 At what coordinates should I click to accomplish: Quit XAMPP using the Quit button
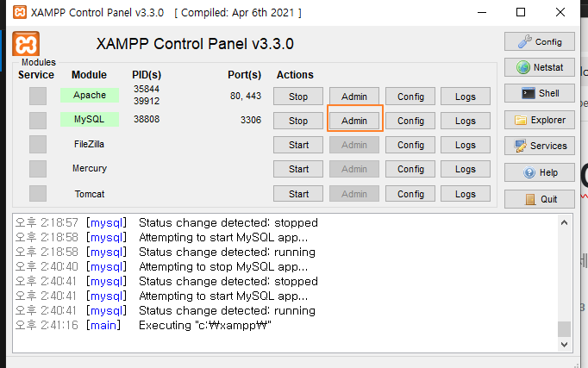pyautogui.click(x=539, y=199)
